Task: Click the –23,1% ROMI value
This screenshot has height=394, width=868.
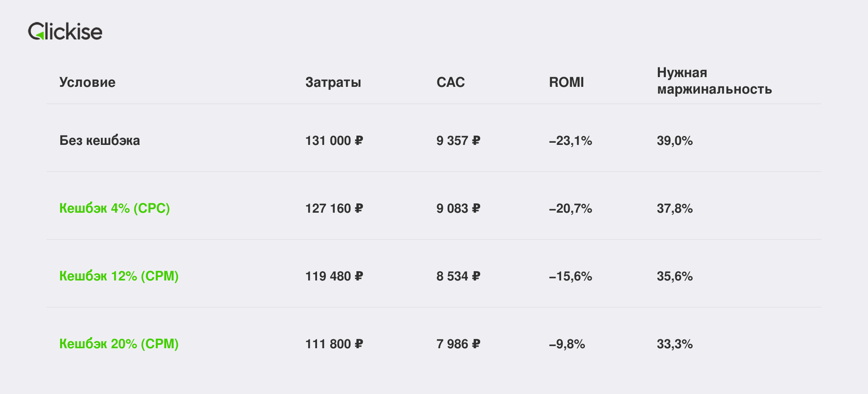Action: [x=570, y=141]
